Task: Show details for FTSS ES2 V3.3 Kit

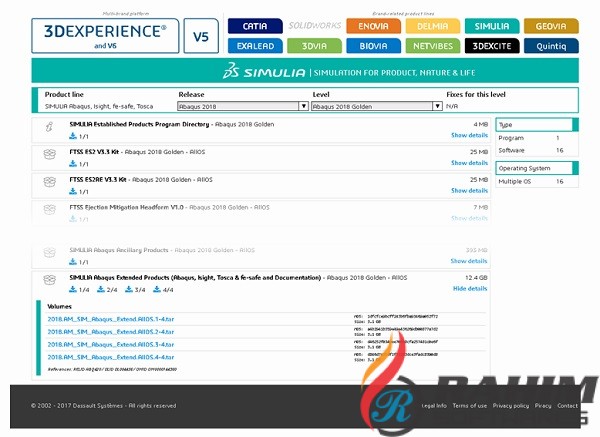Action: point(469,163)
